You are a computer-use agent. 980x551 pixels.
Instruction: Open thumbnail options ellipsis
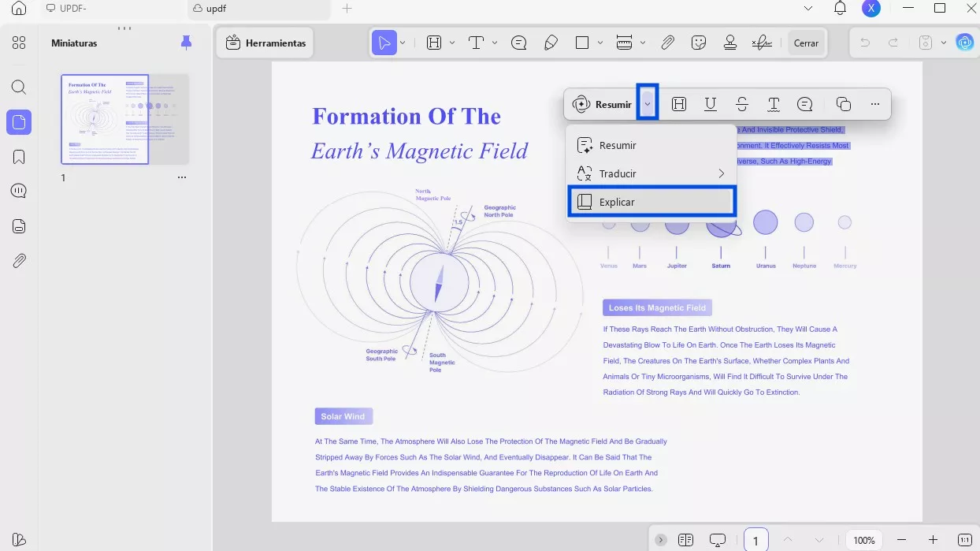coord(182,177)
